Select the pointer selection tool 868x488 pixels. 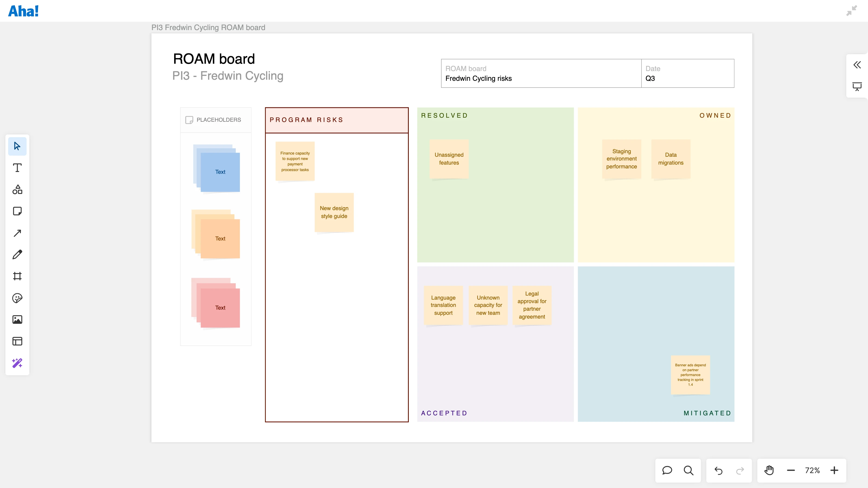[x=17, y=146]
